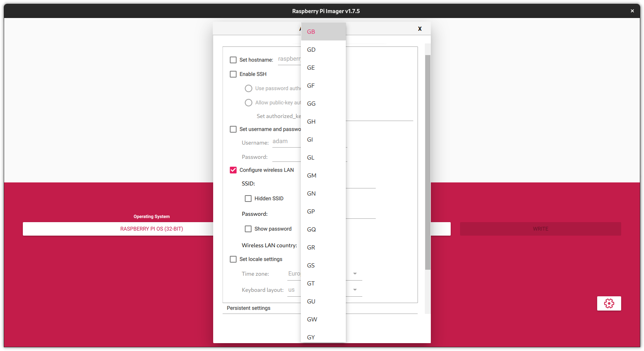Viewport: 644px width, 351px height.
Task: Pick GI from the country list
Action: coord(323,139)
